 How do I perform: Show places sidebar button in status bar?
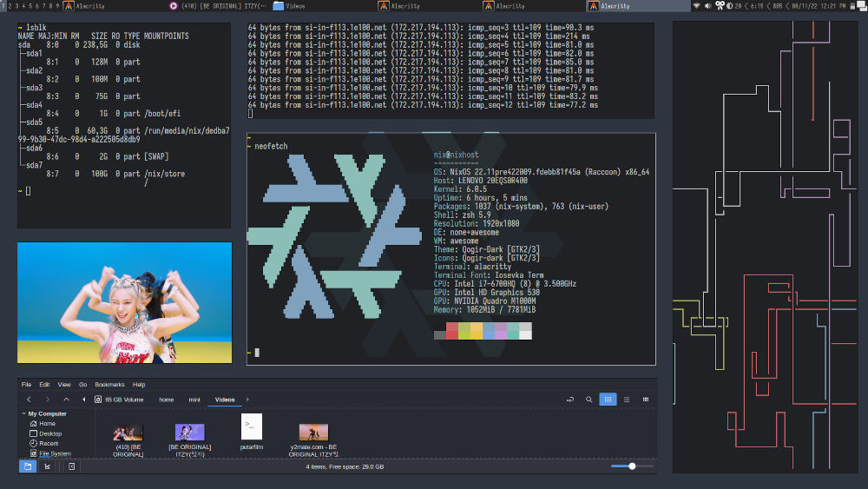click(28, 466)
